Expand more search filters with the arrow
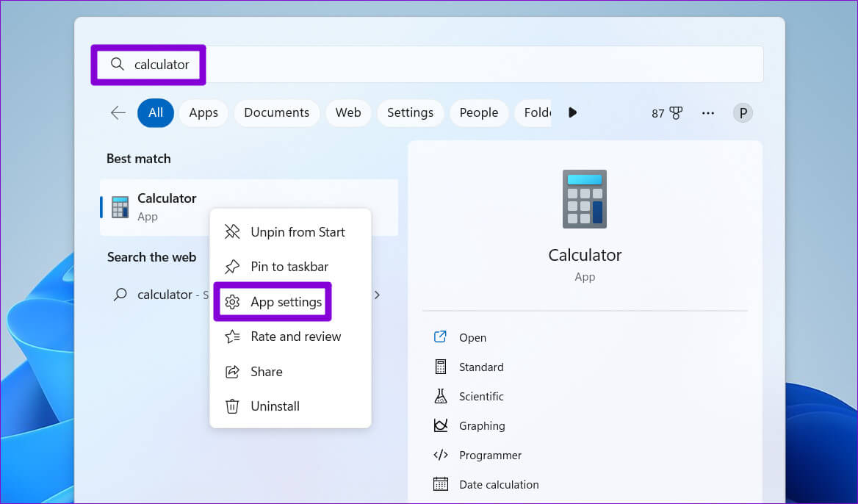 pos(572,112)
